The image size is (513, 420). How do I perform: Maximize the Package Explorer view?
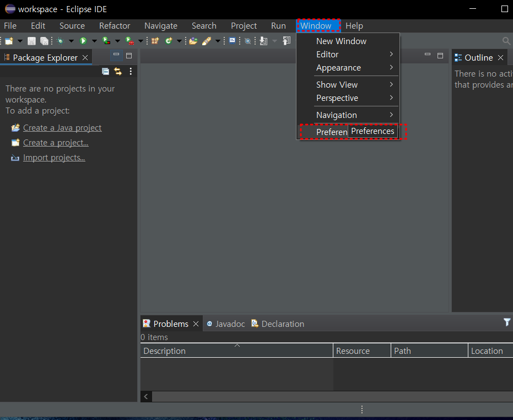(129, 56)
